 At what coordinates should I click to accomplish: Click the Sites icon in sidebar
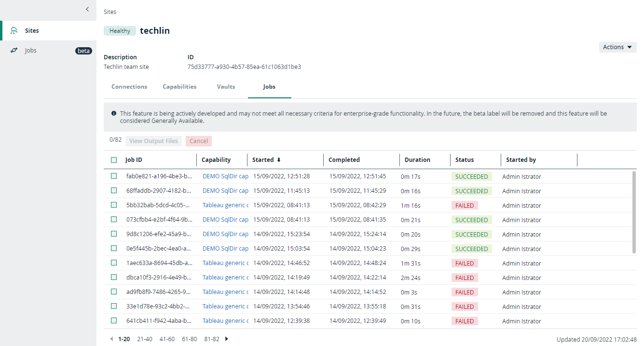point(14,31)
